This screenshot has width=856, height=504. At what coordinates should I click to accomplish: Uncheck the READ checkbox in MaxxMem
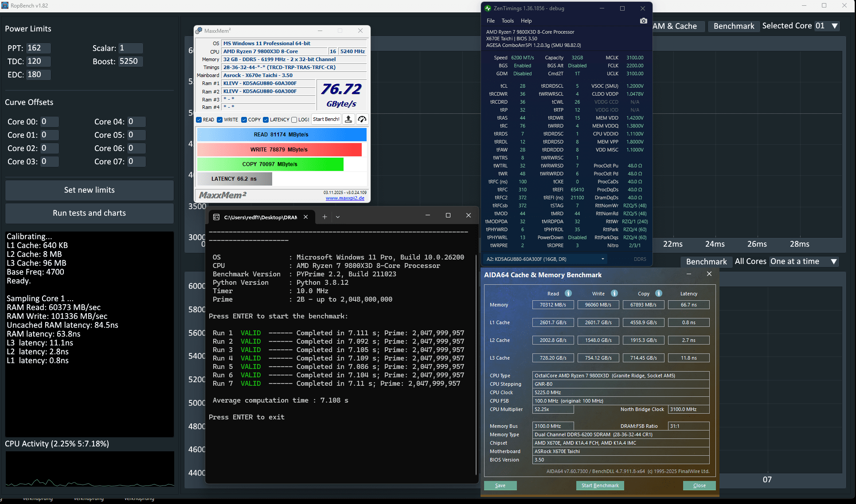(199, 120)
